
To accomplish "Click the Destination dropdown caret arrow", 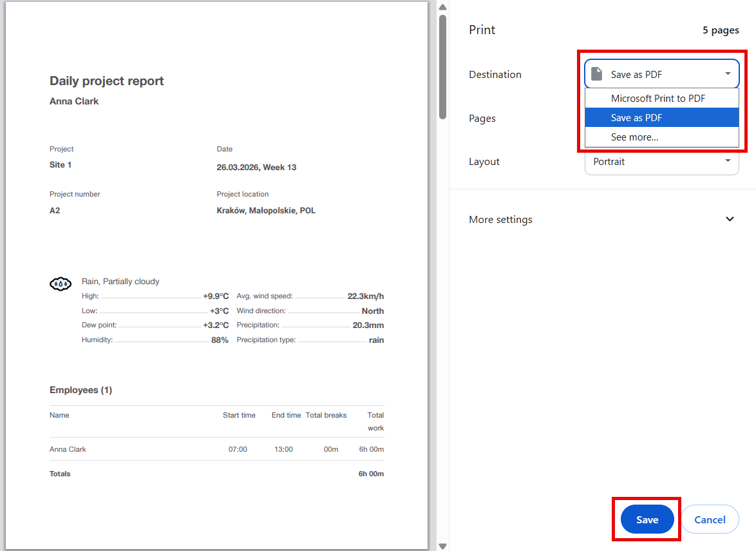I will click(x=728, y=74).
